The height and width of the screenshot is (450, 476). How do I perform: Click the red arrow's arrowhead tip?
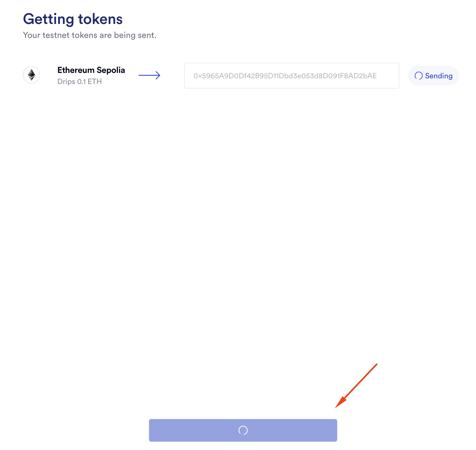pos(336,407)
